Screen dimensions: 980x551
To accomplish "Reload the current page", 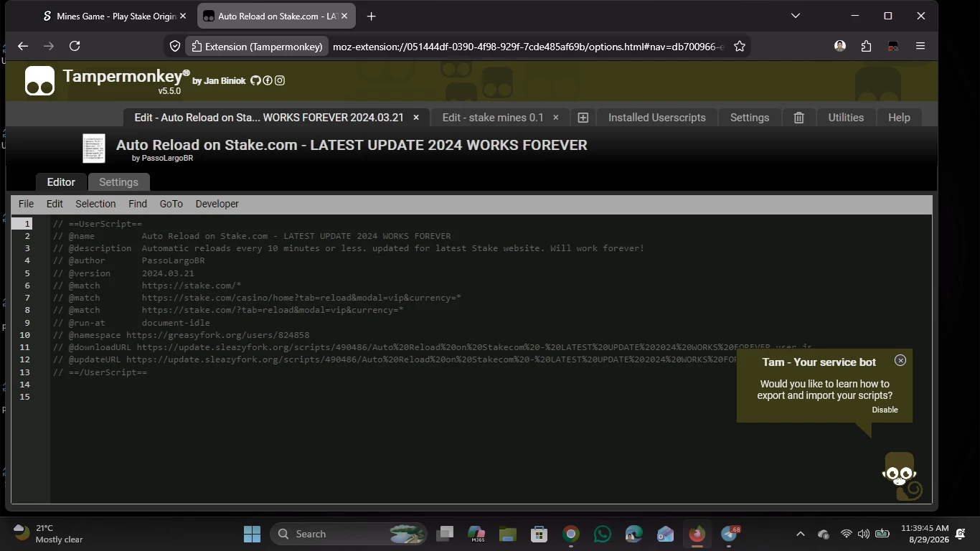I will (x=75, y=46).
